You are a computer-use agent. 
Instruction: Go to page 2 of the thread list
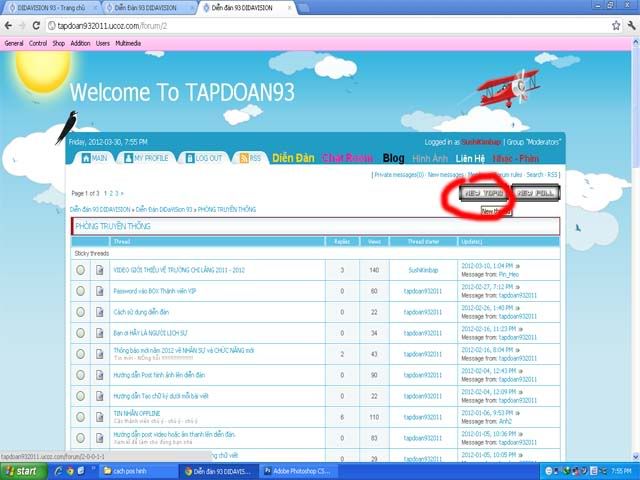click(x=111, y=193)
